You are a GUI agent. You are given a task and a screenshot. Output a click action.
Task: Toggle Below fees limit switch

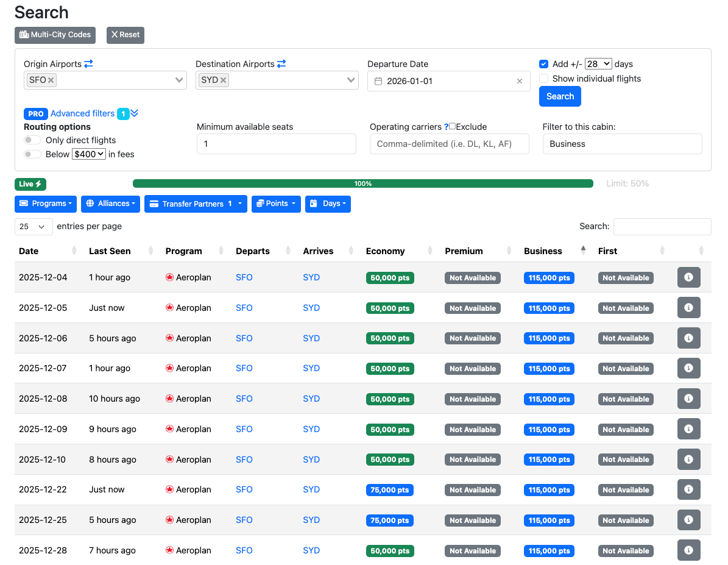(x=32, y=154)
